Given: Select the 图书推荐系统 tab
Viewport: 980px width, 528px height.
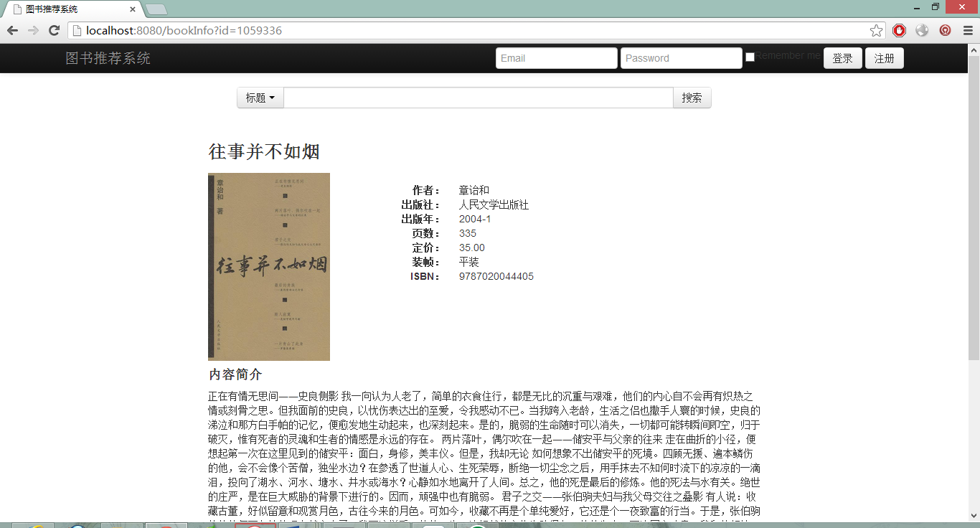Looking at the screenshot, I should tap(72, 9).
